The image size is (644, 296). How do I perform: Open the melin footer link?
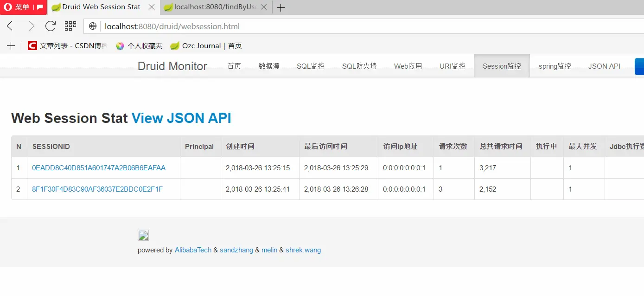point(269,250)
